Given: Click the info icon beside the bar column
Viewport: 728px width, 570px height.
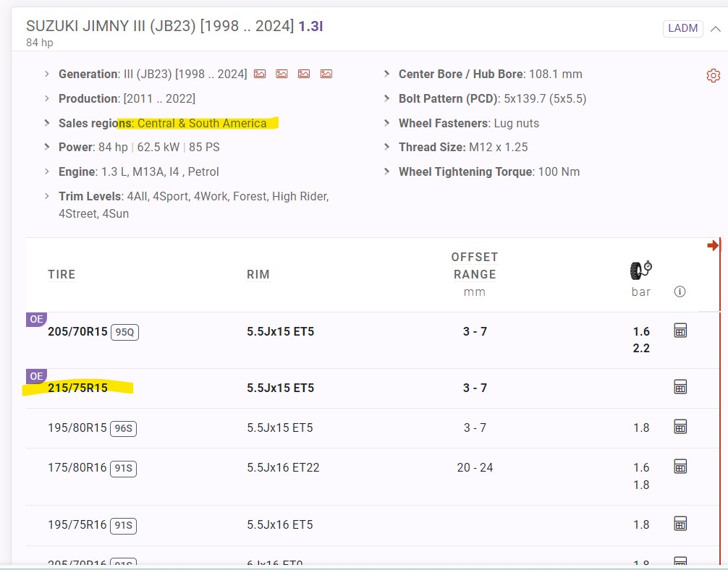Looking at the screenshot, I should click(680, 292).
